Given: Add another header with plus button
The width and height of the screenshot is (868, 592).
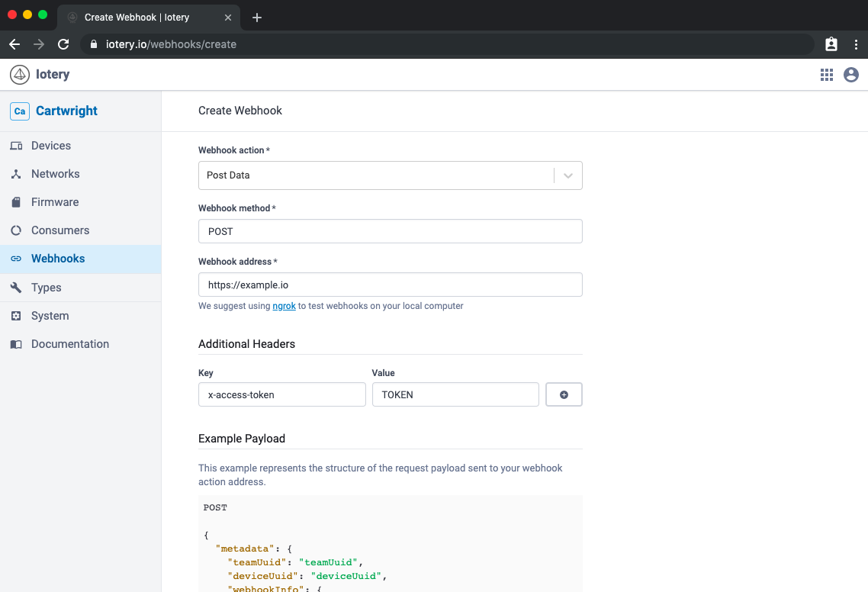Looking at the screenshot, I should coord(564,395).
